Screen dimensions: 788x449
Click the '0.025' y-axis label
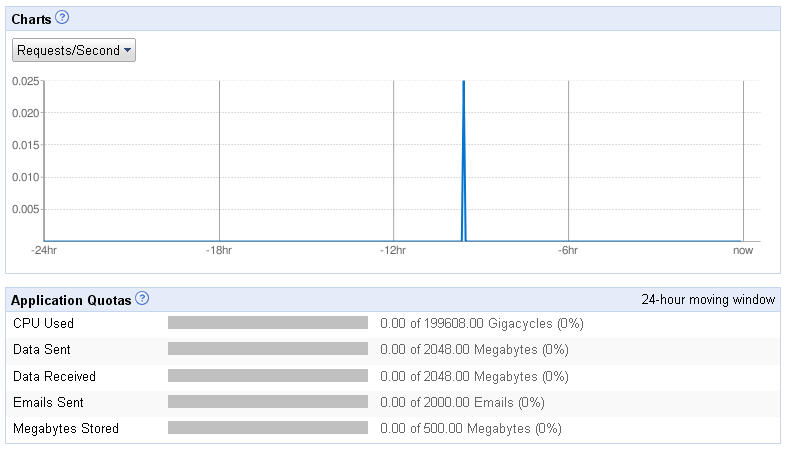(25, 81)
